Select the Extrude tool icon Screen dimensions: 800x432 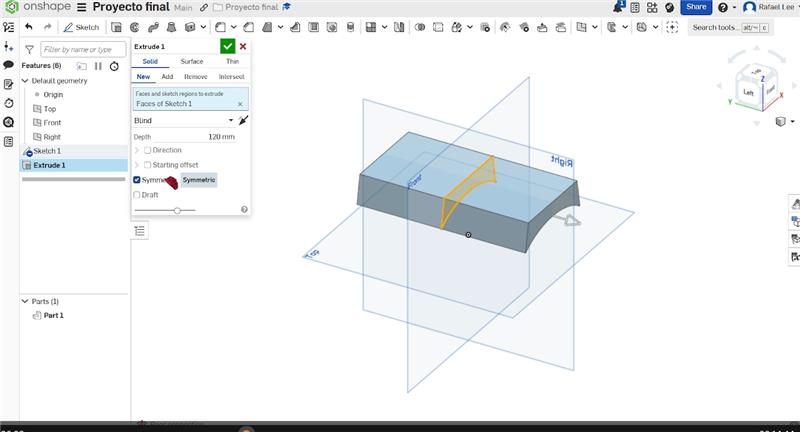[x=116, y=27]
